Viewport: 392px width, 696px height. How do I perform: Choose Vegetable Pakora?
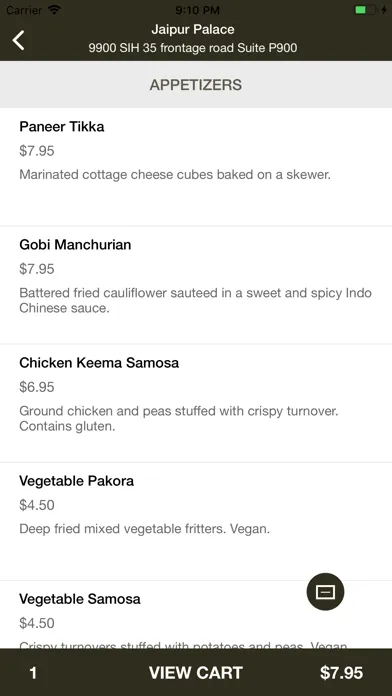pos(196,521)
